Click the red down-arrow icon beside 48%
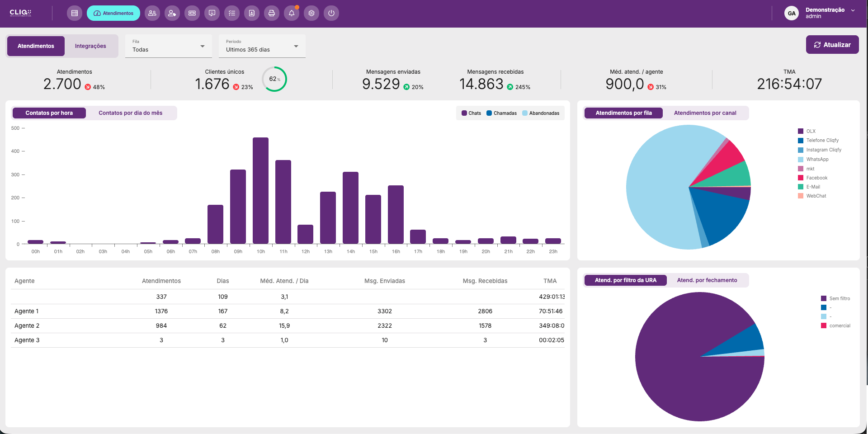This screenshot has height=434, width=868. tap(88, 87)
